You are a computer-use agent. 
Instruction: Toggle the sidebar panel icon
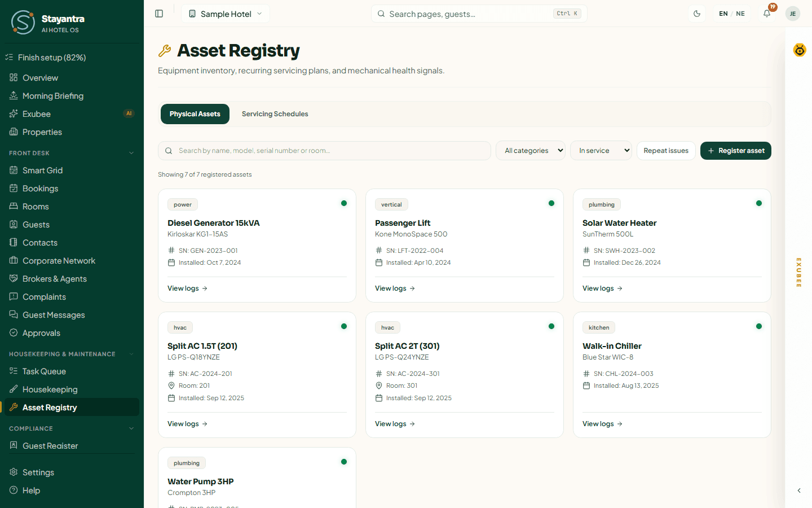[159, 14]
